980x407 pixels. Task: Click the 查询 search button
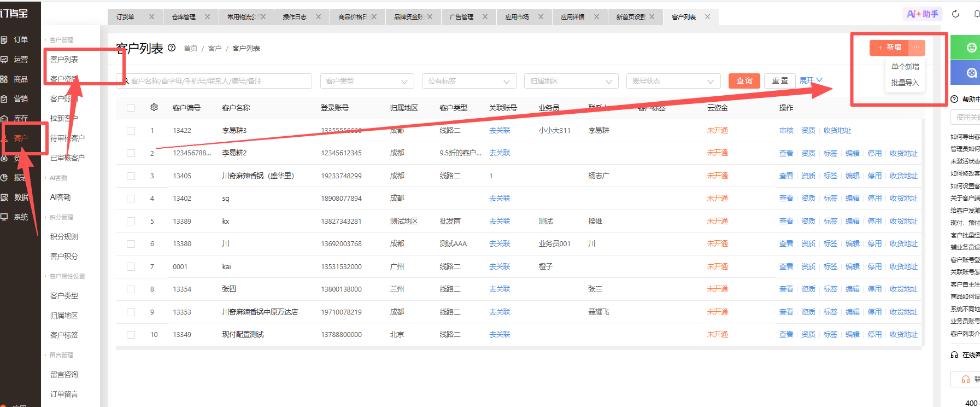pyautogui.click(x=744, y=80)
